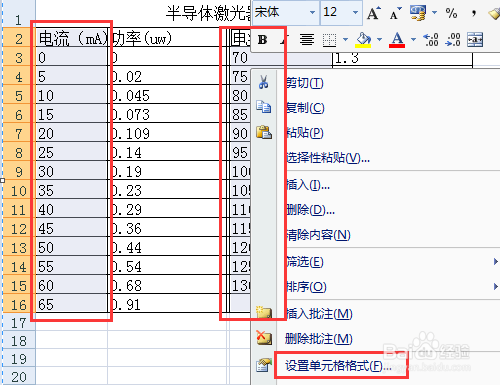Click the Decrease Decimal icon
The image size is (500, 385).
click(453, 40)
